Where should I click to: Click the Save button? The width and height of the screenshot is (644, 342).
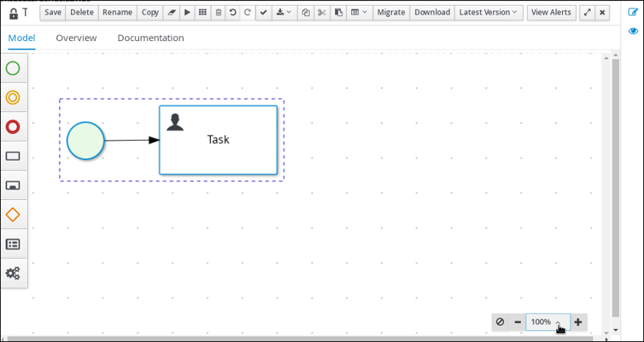(x=53, y=12)
